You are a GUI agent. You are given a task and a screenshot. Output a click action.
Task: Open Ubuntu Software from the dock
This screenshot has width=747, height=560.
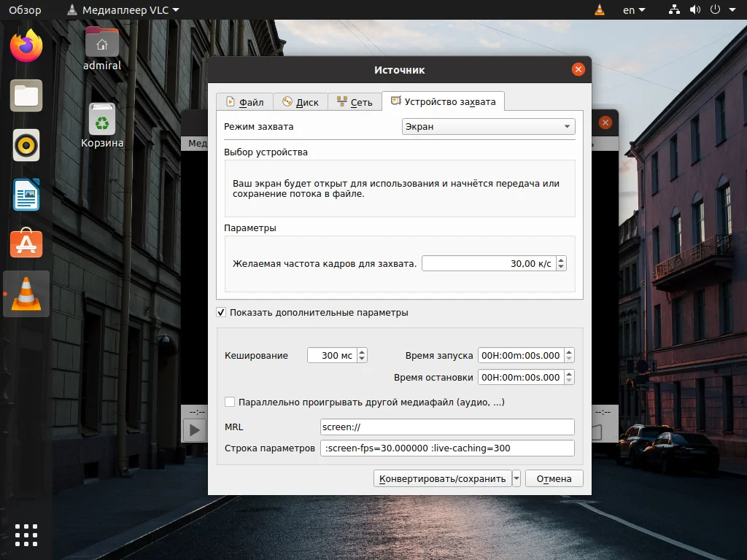26,244
